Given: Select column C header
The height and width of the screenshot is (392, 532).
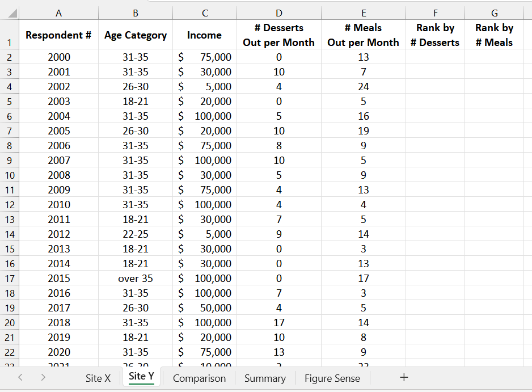Looking at the screenshot, I should coord(205,13).
